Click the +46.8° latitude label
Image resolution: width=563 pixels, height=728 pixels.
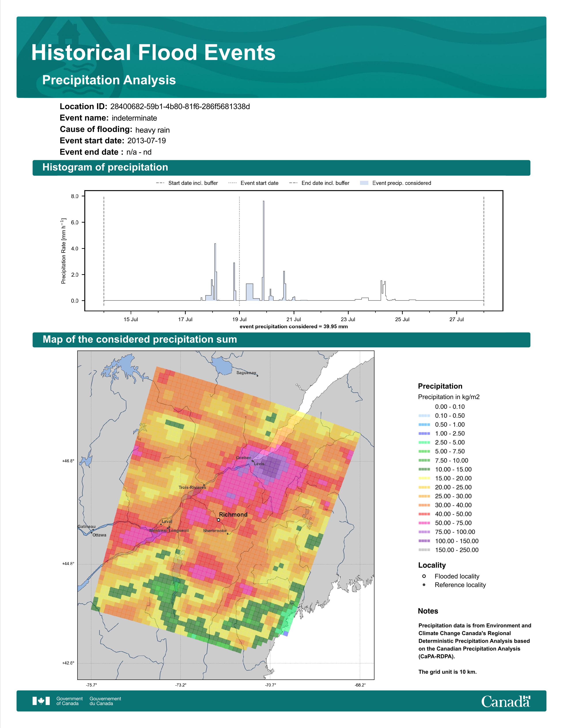click(x=68, y=461)
